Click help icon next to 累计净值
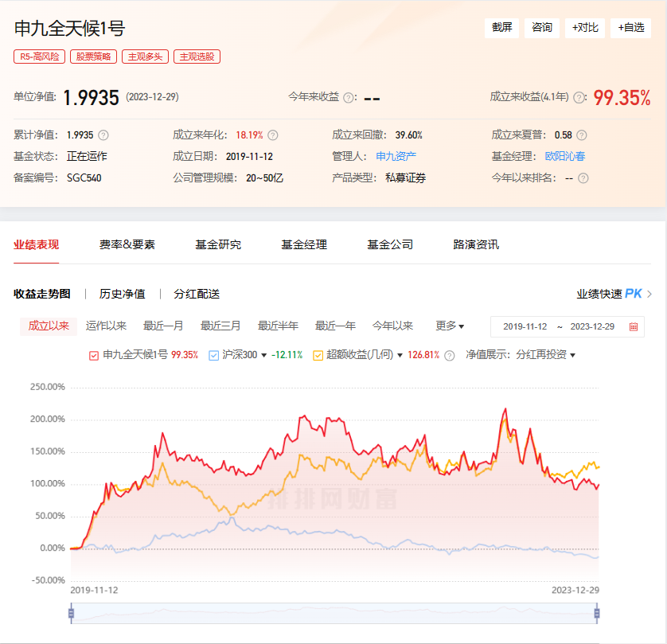Screen dimensions: 667x644 click(x=103, y=135)
